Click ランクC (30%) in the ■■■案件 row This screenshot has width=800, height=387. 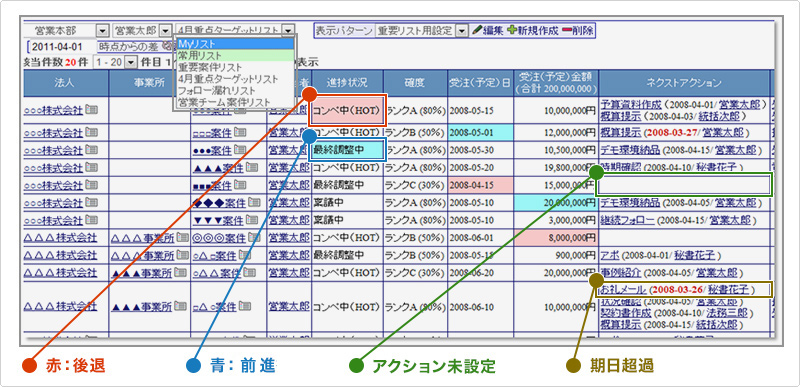415,185
